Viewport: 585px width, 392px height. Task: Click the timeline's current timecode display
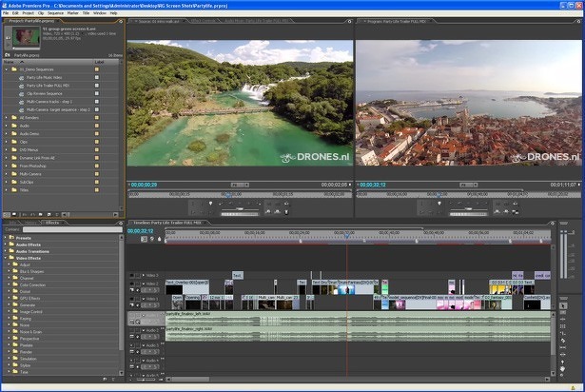(x=140, y=230)
